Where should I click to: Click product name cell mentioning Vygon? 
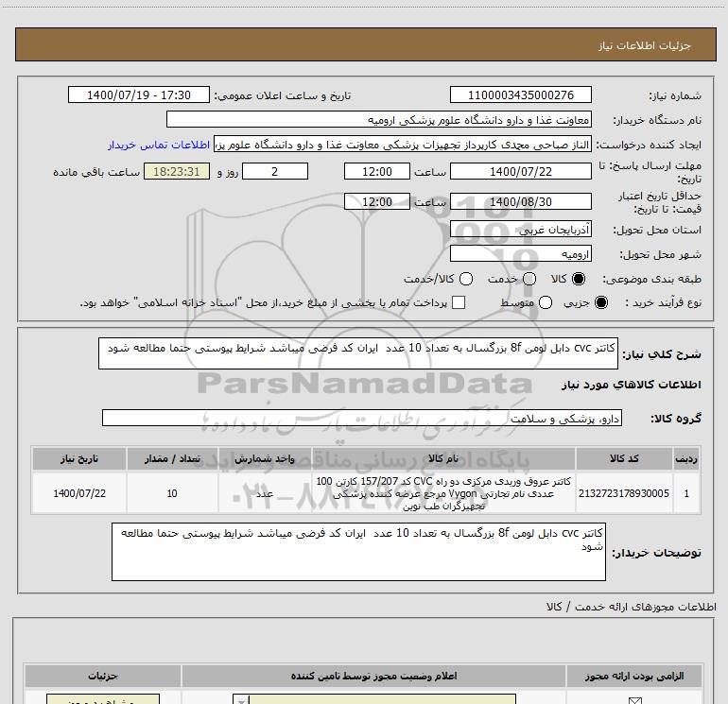pos(443,493)
